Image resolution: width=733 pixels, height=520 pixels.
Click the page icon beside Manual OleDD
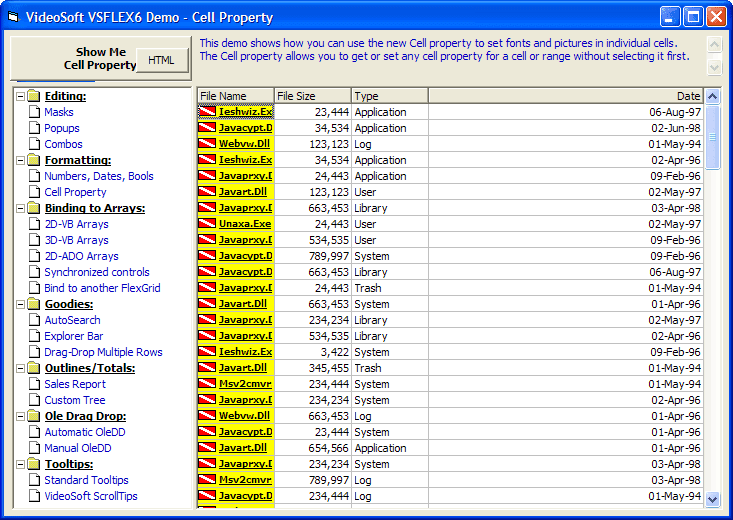(x=34, y=448)
